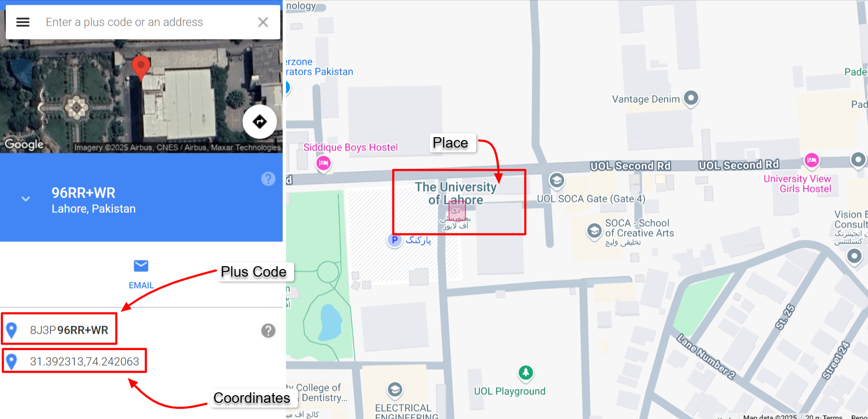Click the UOL Playground park marker

(x=526, y=373)
